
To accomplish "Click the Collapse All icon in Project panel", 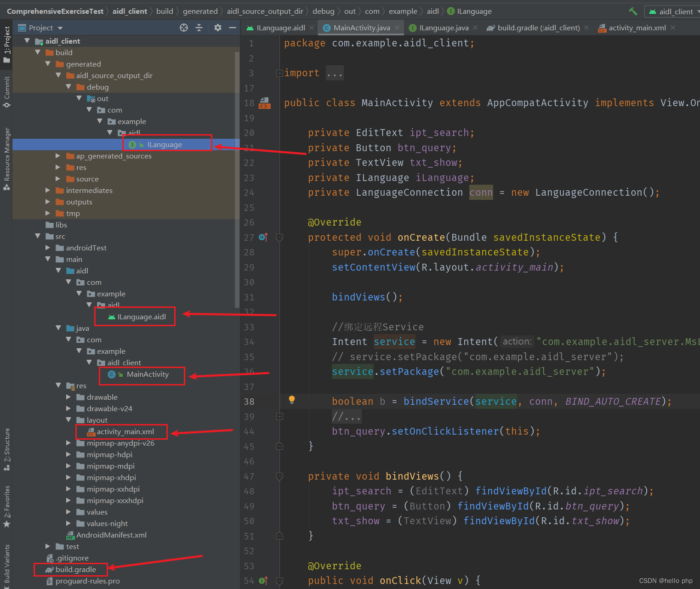I will point(199,28).
